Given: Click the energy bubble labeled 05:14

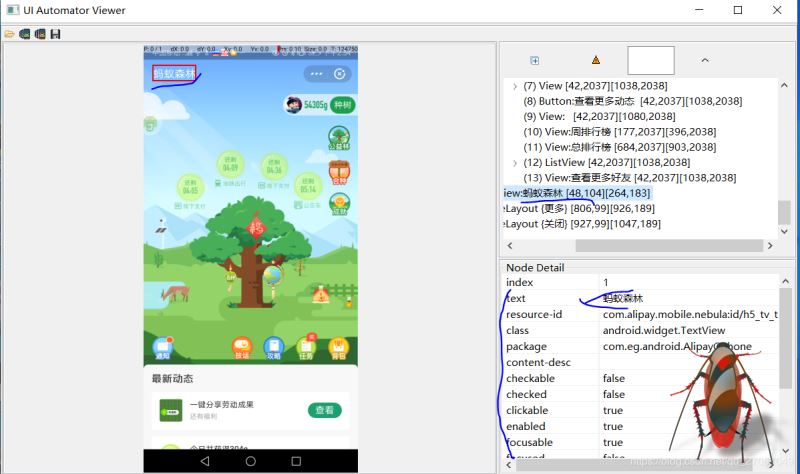Looking at the screenshot, I should coord(308,185).
